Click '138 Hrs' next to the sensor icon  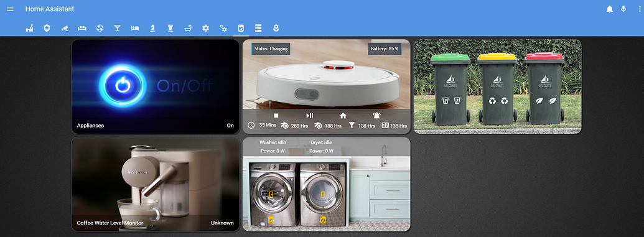(x=398, y=126)
